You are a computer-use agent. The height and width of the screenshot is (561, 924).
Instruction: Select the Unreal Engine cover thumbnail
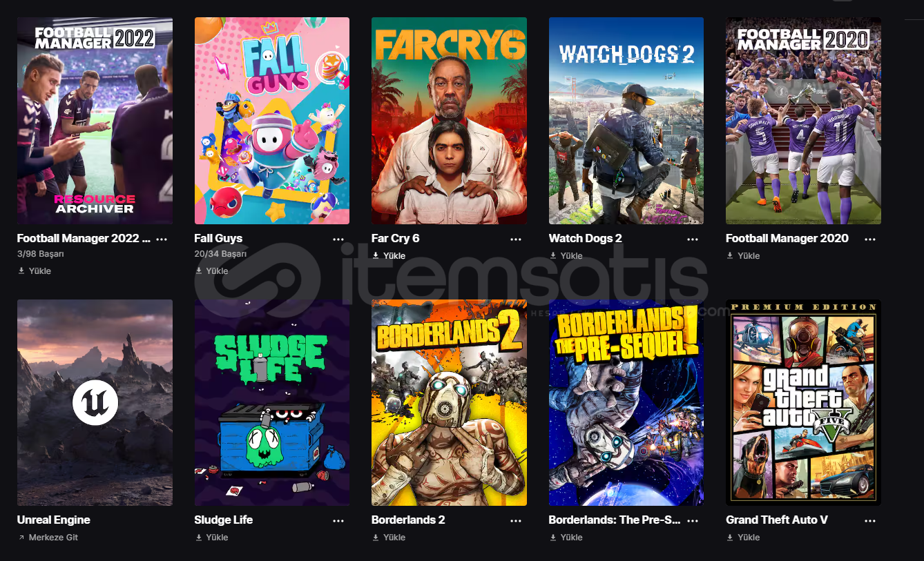point(95,402)
